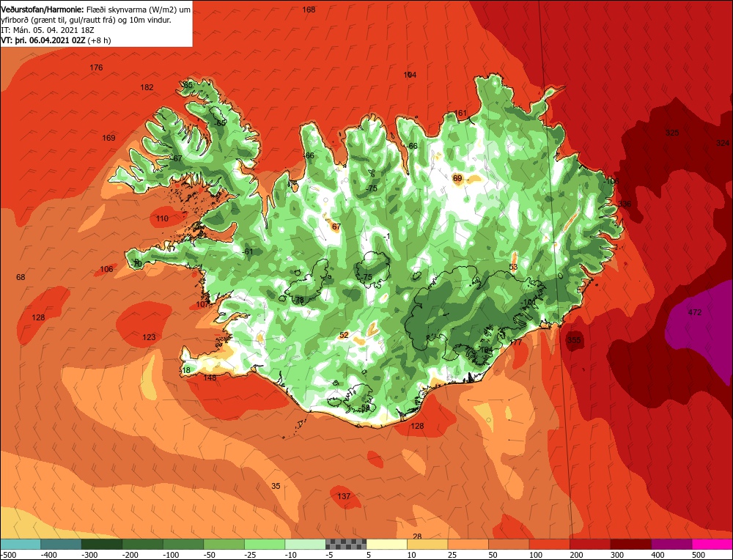Viewport: 733px width, 560px height.
Task: Select the 182 flux value
Action: 147,87
